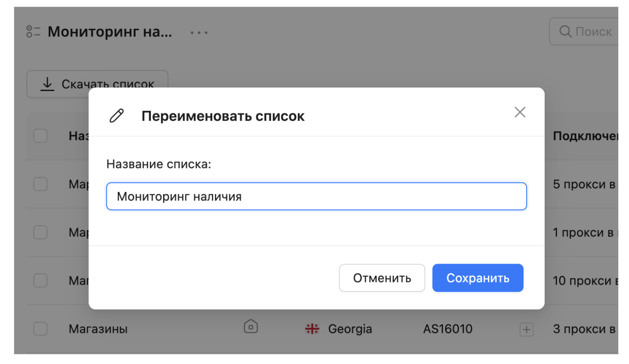Click the Название списка text input field
Viewport: 629px width, 364px height.
[x=316, y=196]
